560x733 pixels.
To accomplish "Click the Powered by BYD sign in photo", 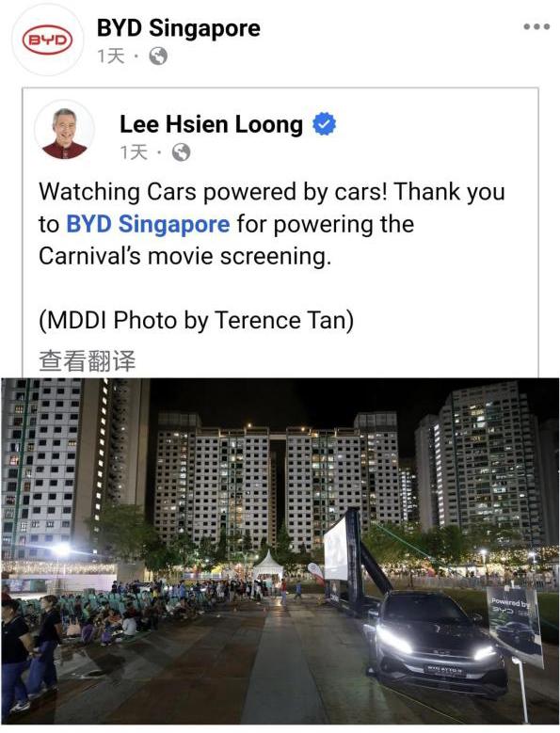I will coord(515,625).
